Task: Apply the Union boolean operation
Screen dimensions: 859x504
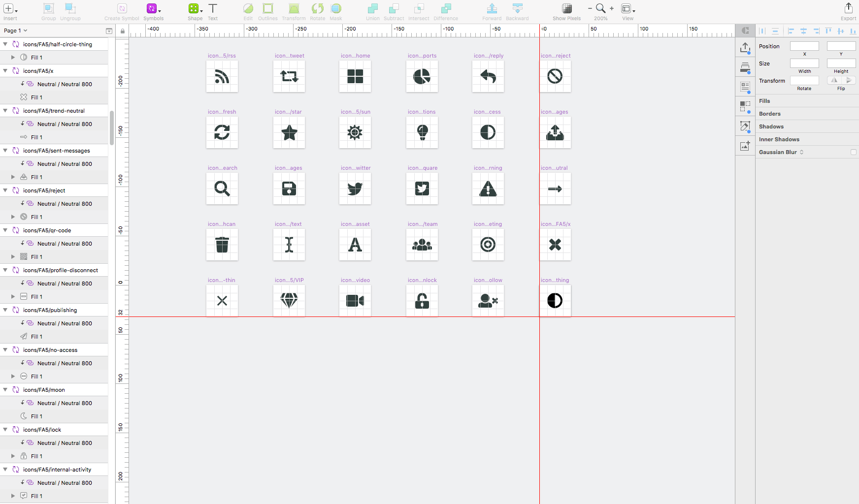Action: coord(373,9)
